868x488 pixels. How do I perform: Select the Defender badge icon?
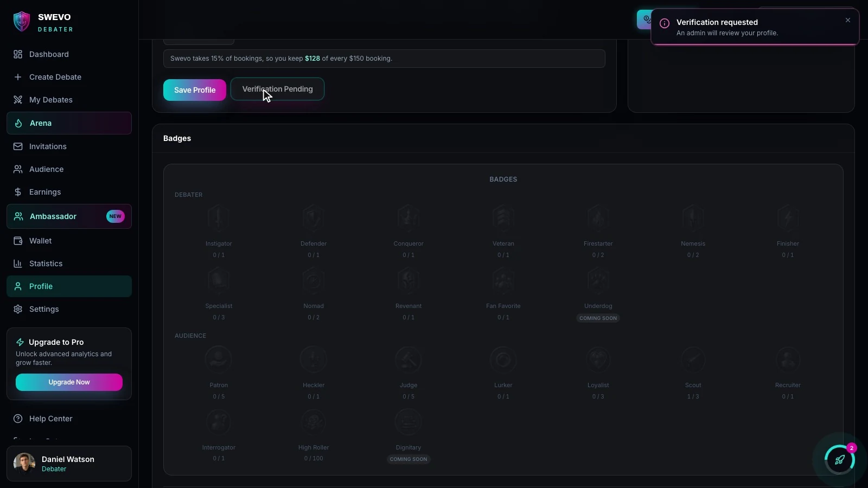point(314,219)
